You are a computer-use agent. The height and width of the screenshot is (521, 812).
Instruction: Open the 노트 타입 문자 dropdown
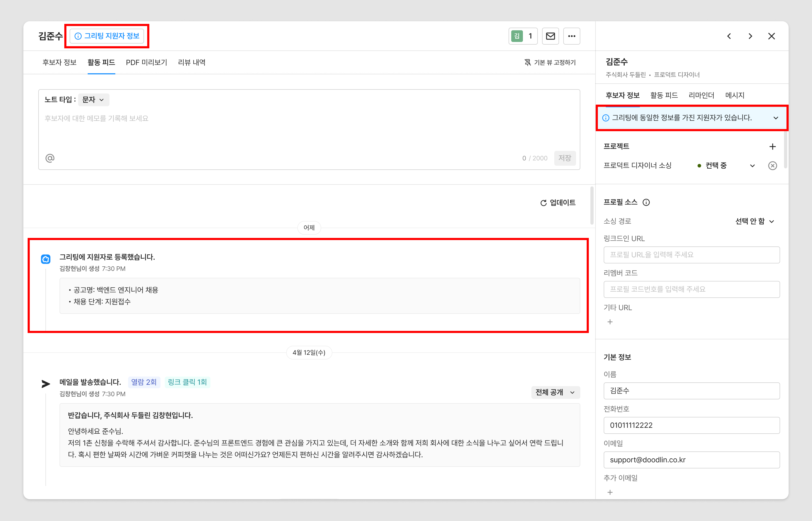94,100
